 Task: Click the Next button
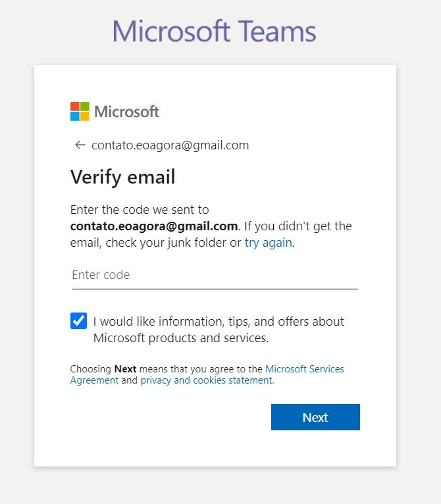coord(315,417)
